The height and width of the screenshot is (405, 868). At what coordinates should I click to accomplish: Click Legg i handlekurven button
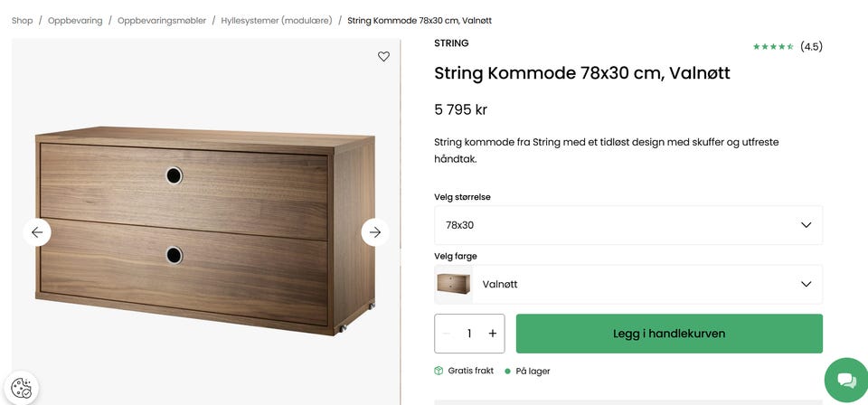click(x=669, y=334)
